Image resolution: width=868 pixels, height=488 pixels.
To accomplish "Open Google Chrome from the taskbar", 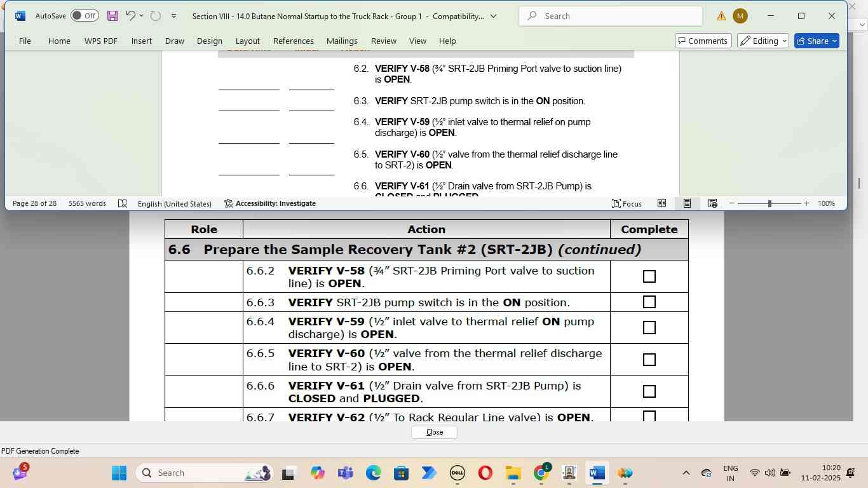I will [541, 473].
